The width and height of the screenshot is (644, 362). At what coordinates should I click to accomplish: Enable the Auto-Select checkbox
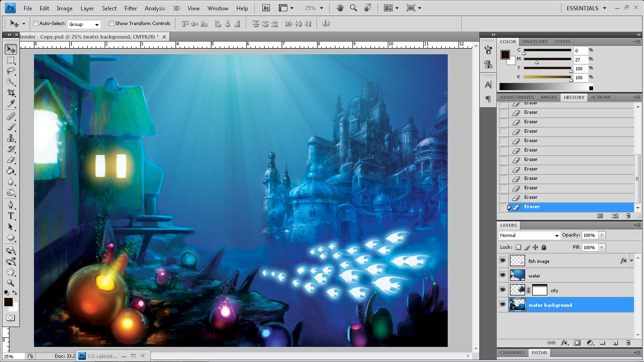[35, 23]
